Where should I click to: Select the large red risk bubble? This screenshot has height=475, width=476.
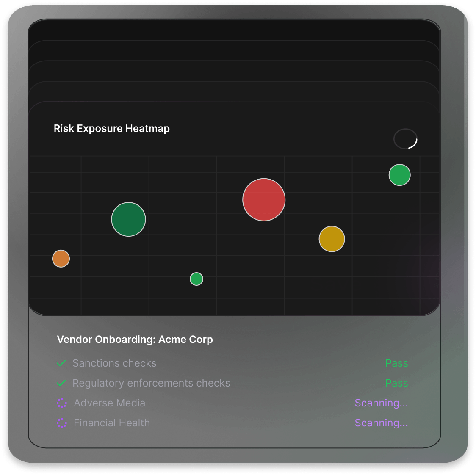(x=264, y=199)
